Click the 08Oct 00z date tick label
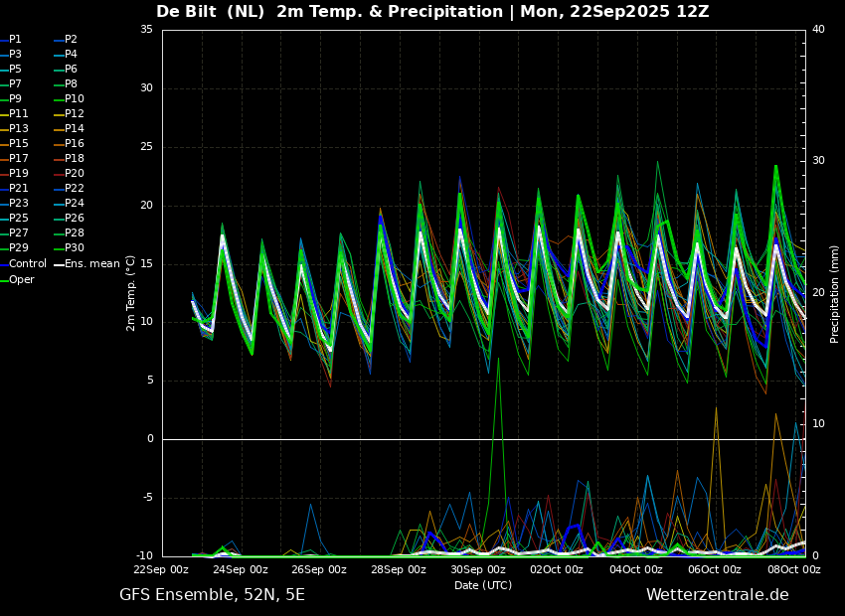Screen dimensions: 845x616 point(793,570)
